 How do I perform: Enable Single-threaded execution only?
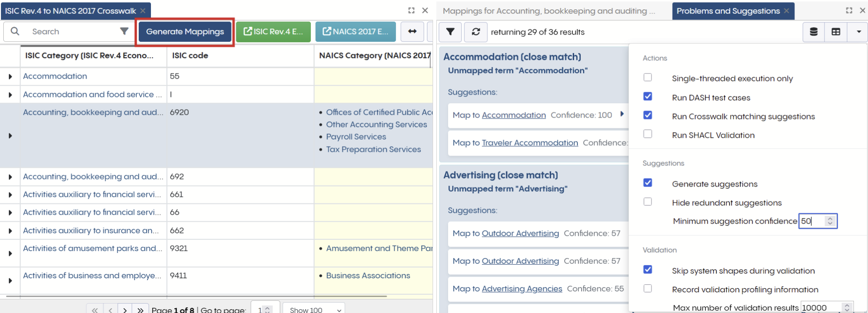pos(648,77)
